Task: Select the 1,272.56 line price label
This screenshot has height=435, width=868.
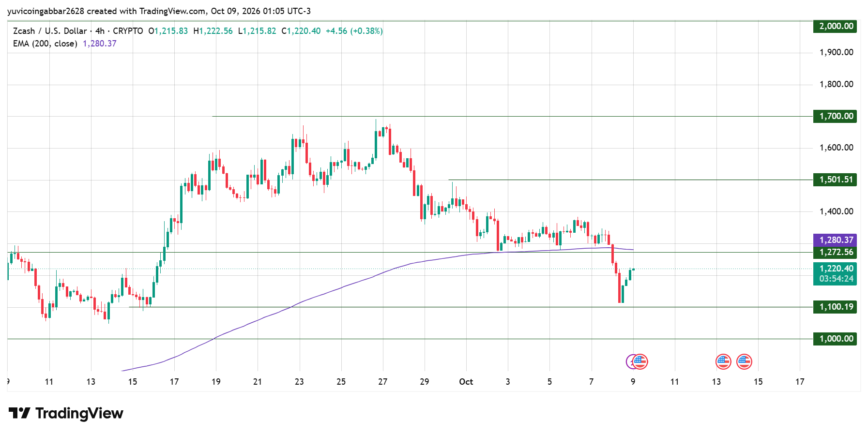Action: click(835, 252)
